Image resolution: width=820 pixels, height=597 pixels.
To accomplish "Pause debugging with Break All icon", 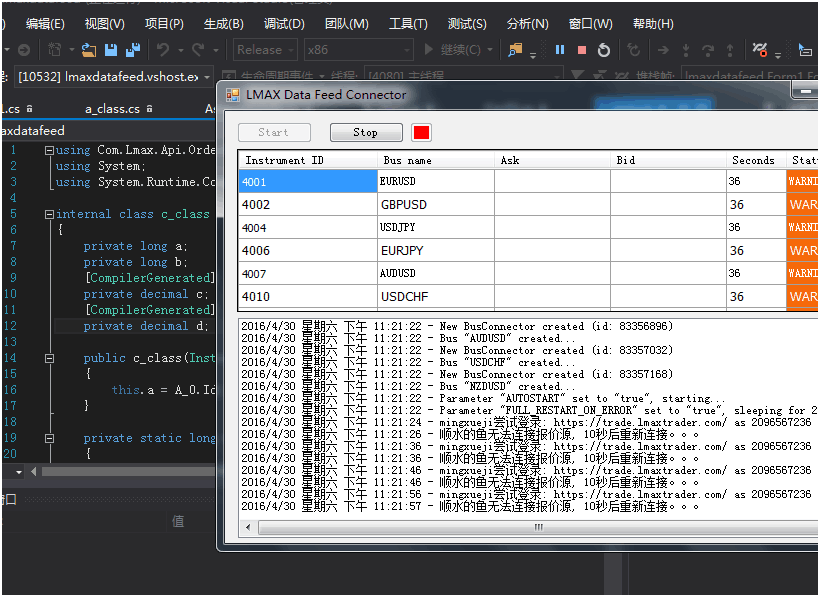I will (560, 50).
